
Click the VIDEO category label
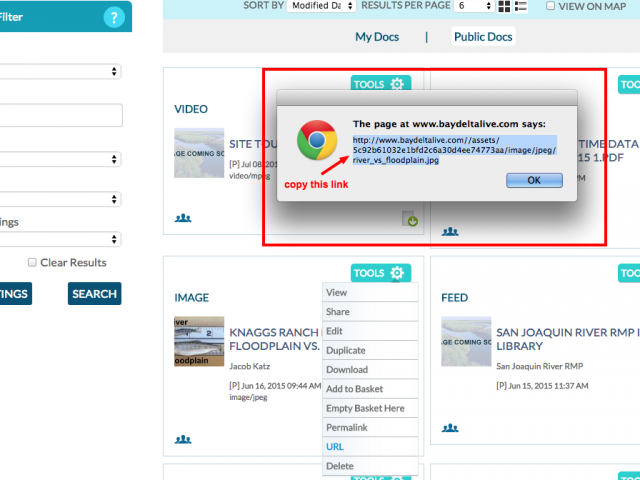pyautogui.click(x=191, y=109)
